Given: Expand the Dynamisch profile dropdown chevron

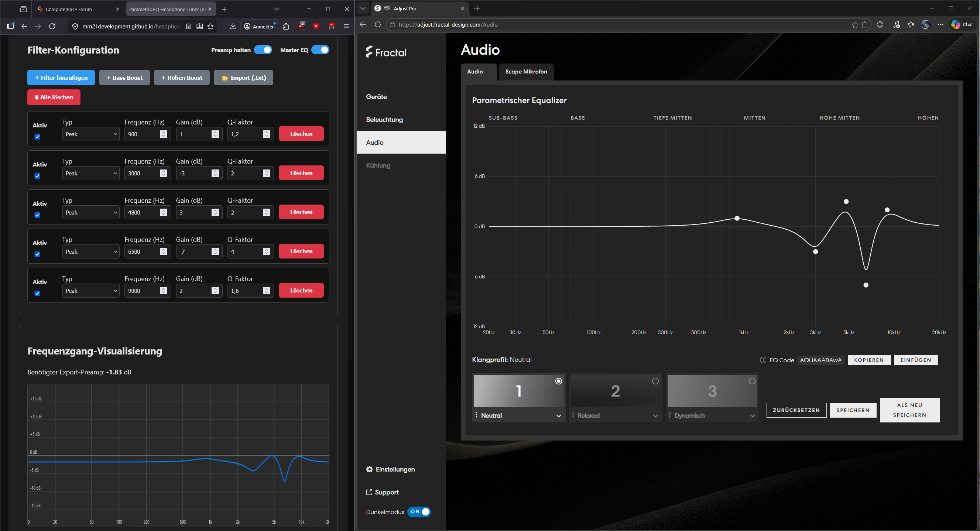Looking at the screenshot, I should click(x=752, y=416).
